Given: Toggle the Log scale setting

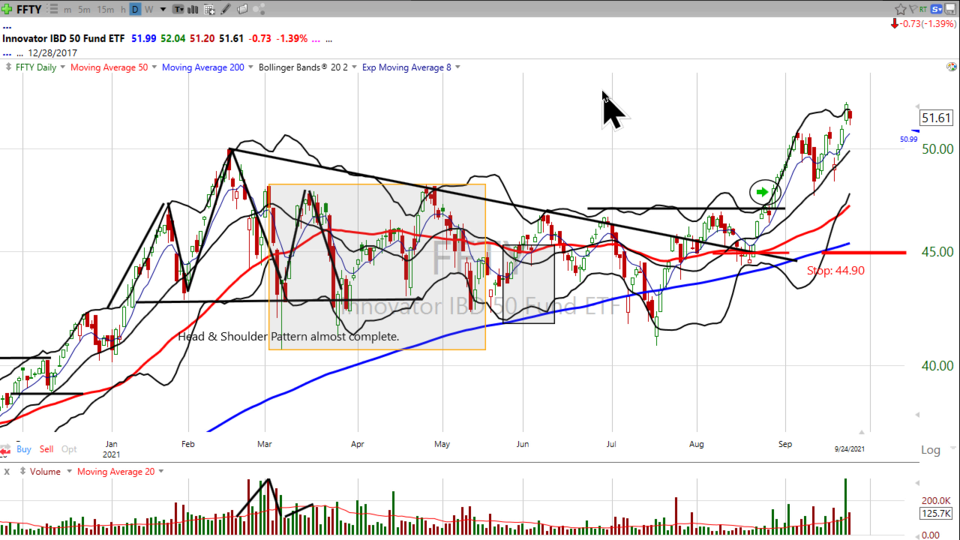Looking at the screenshot, I should click(x=931, y=450).
